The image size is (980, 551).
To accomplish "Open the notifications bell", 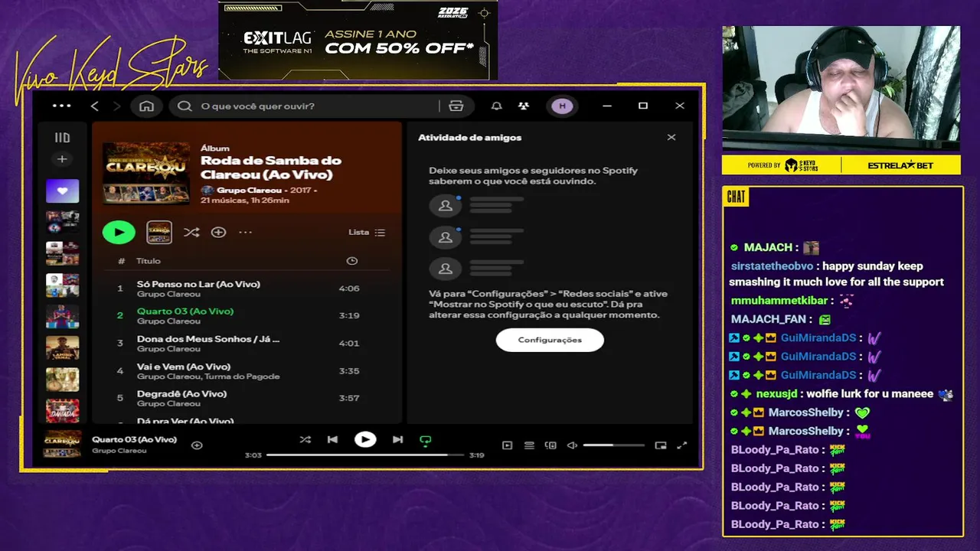I will coord(496,106).
